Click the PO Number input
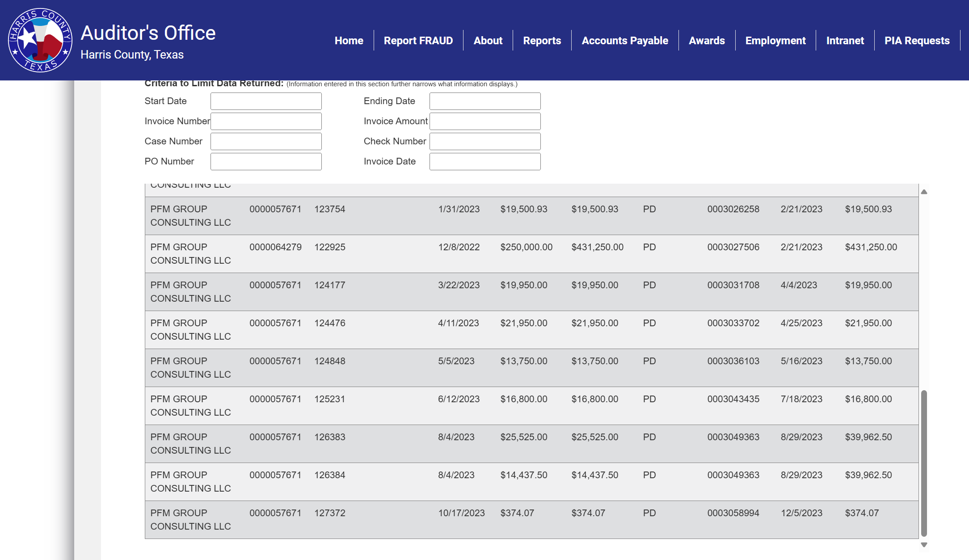This screenshot has width=969, height=560. click(266, 161)
